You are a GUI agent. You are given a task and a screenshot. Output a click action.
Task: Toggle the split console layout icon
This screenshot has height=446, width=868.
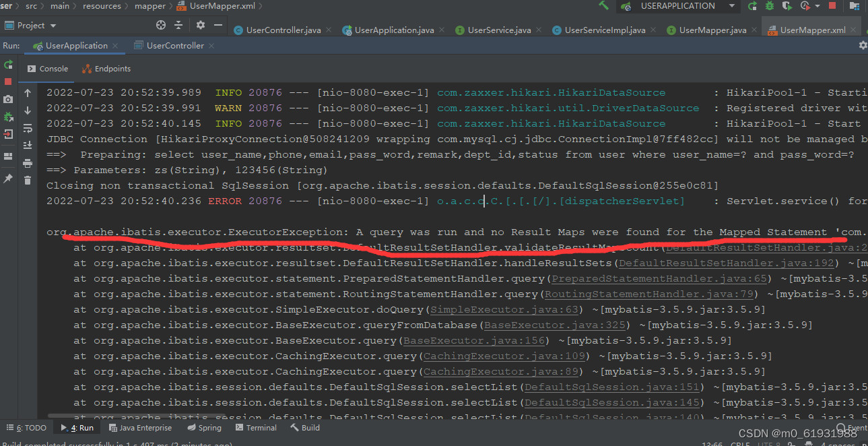[x=8, y=155]
